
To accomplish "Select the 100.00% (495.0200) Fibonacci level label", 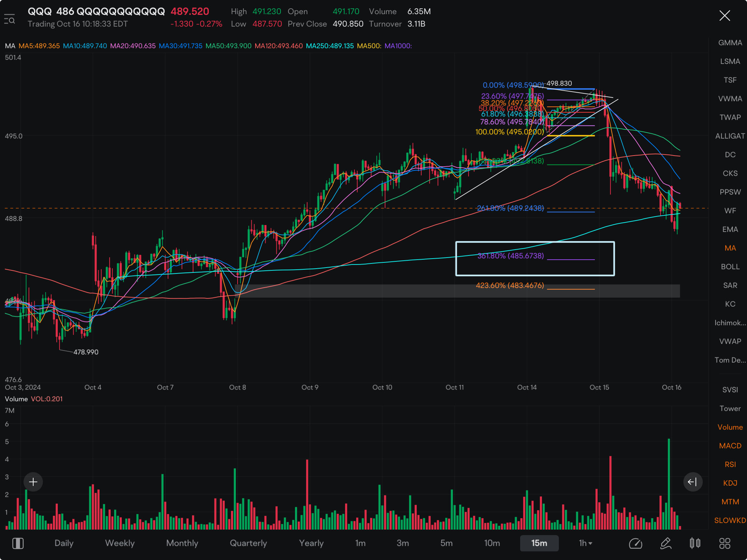I will (x=510, y=132).
